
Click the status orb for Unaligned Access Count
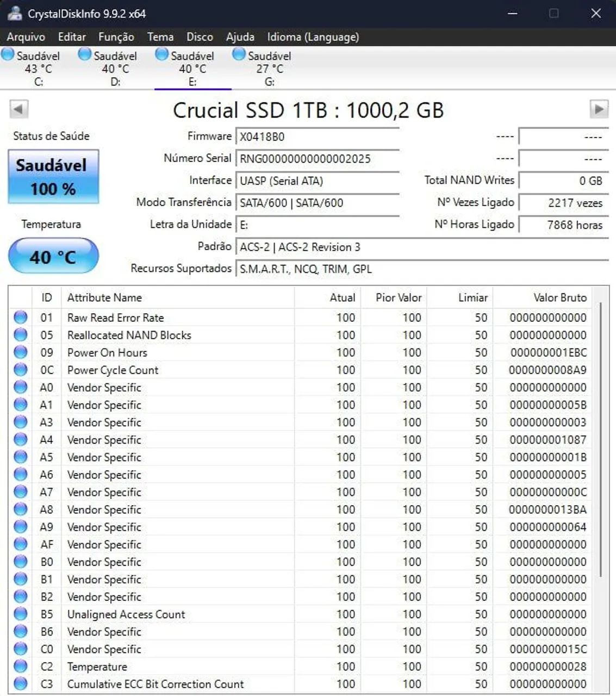tap(21, 613)
